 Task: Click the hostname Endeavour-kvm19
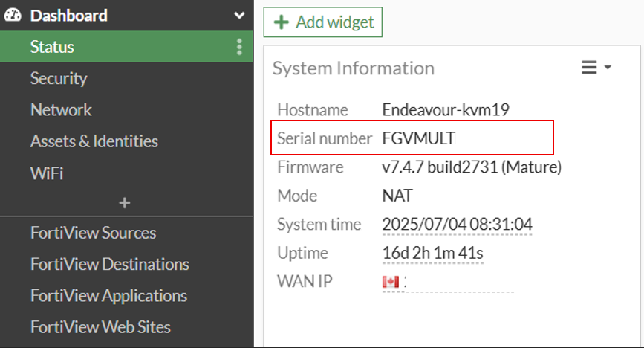coord(445,110)
